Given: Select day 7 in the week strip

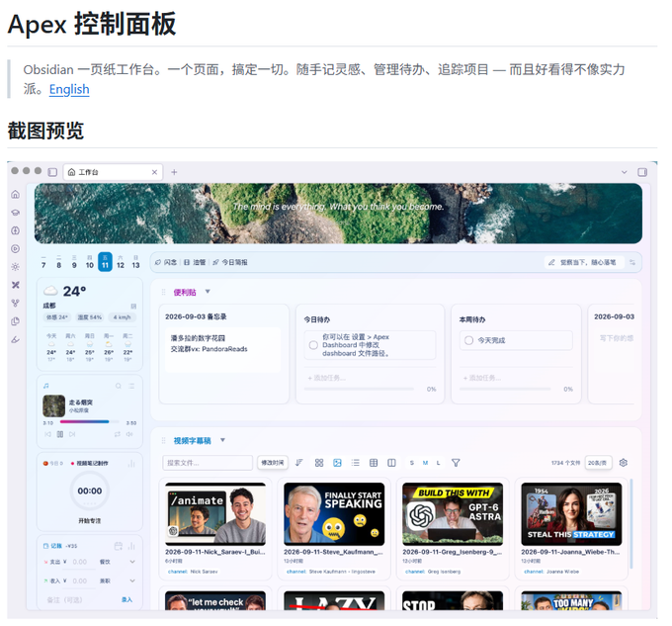Looking at the screenshot, I should 43,262.
